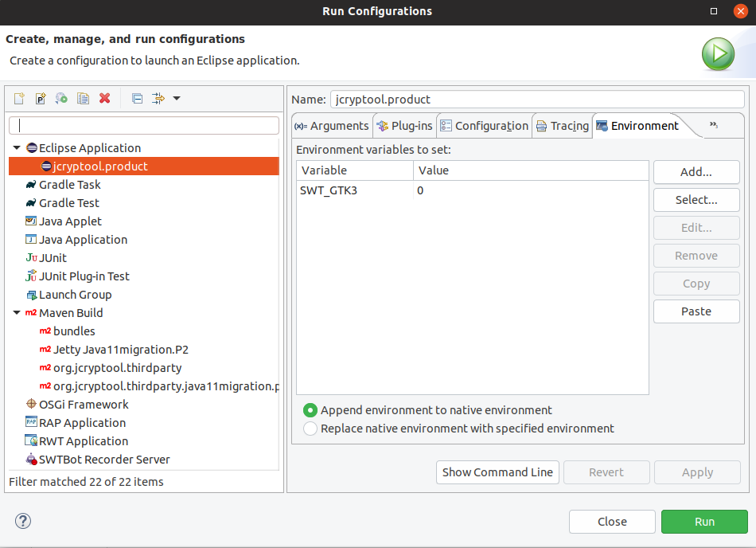756x548 pixels.
Task: Click the green Run icon in header
Action: [718, 54]
